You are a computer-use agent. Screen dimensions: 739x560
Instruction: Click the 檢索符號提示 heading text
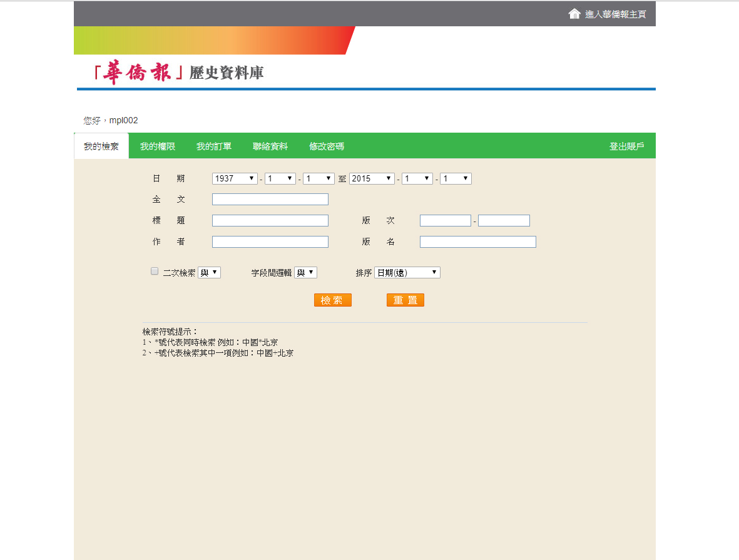coord(170,332)
